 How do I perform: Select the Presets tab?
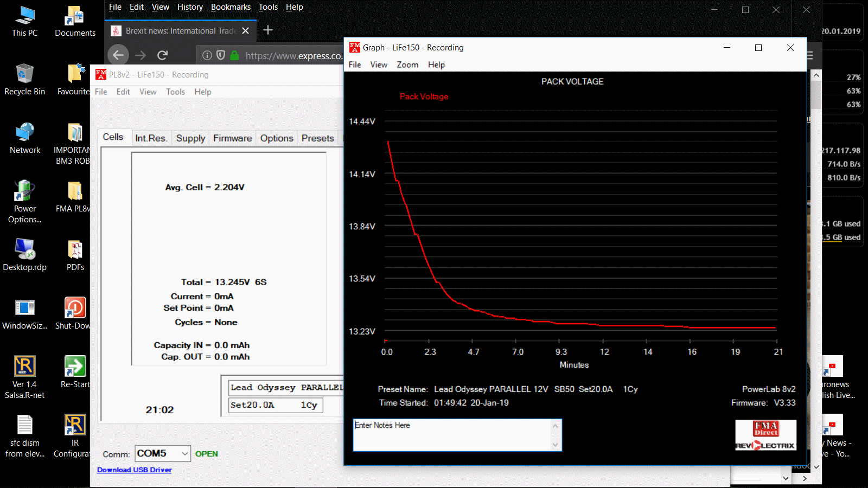point(317,138)
